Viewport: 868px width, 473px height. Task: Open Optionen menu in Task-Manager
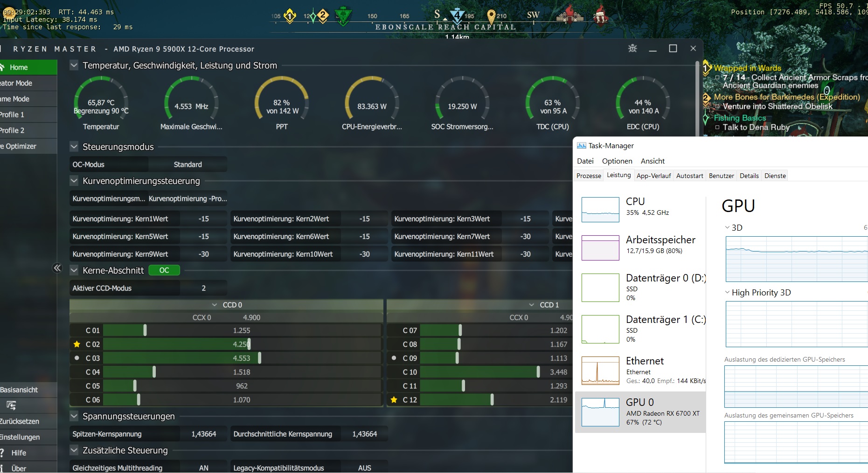click(x=617, y=161)
